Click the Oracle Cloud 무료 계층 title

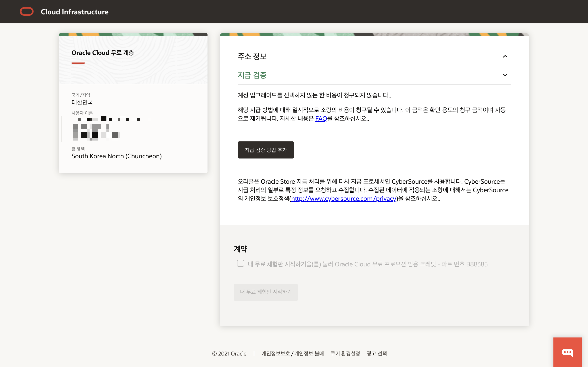tap(103, 53)
